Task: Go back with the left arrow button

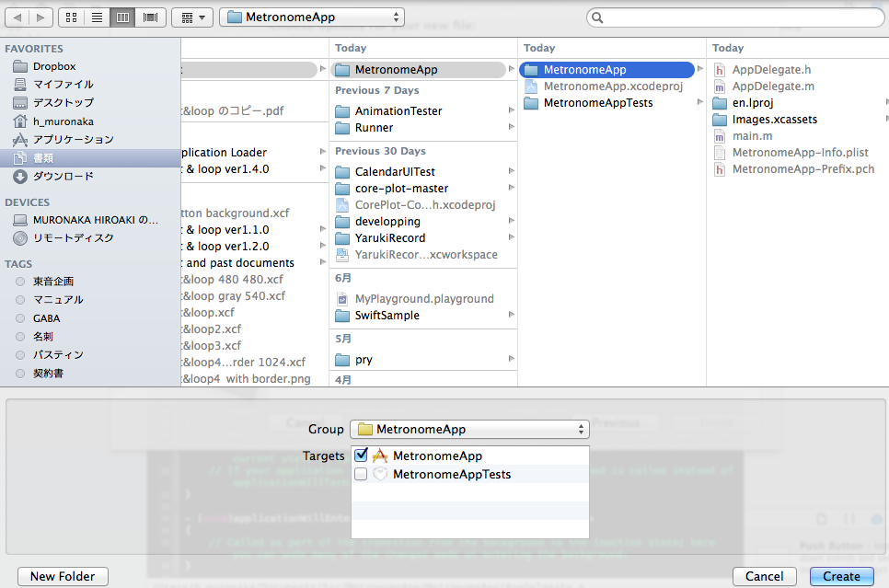Action: 17,17
